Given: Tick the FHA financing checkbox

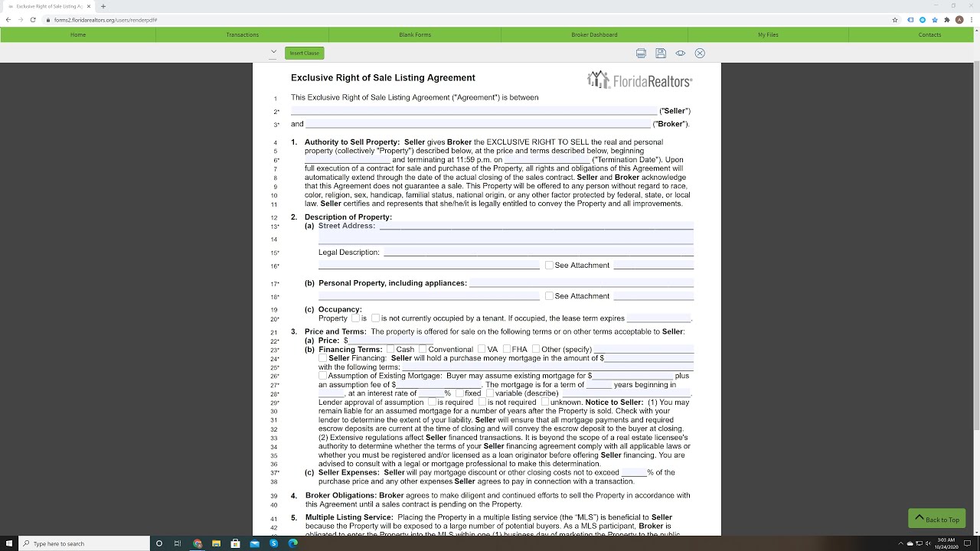Looking at the screenshot, I should pyautogui.click(x=507, y=349).
